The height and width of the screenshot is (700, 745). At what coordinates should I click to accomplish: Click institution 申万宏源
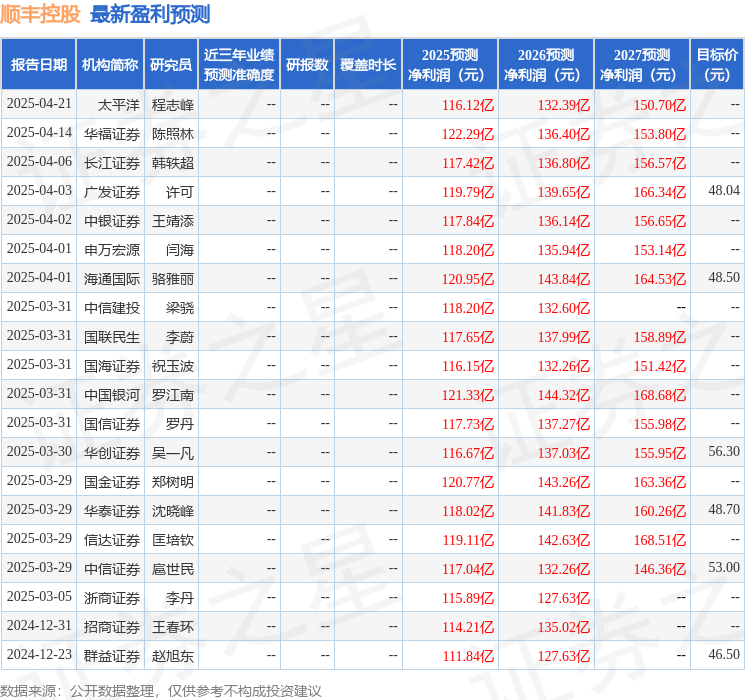pyautogui.click(x=112, y=250)
